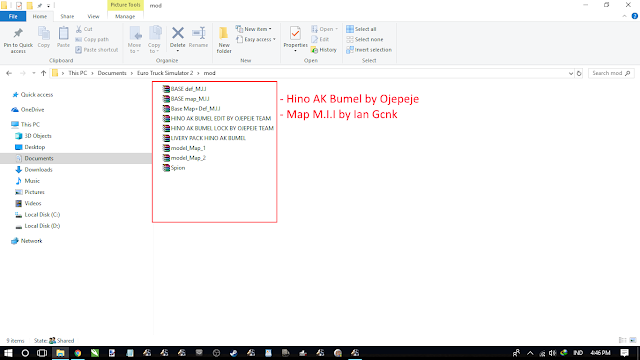The width and height of the screenshot is (640, 360).
Task: Open the Easy access dropdown
Action: (256, 39)
